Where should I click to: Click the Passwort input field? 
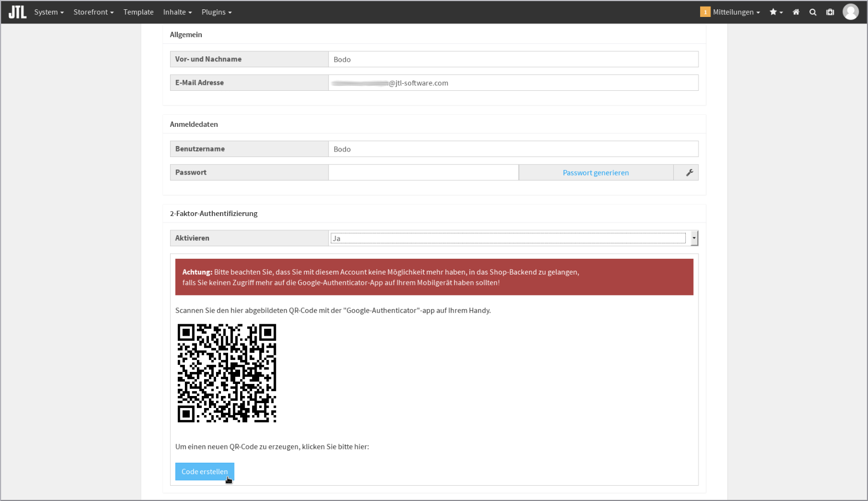coord(423,172)
